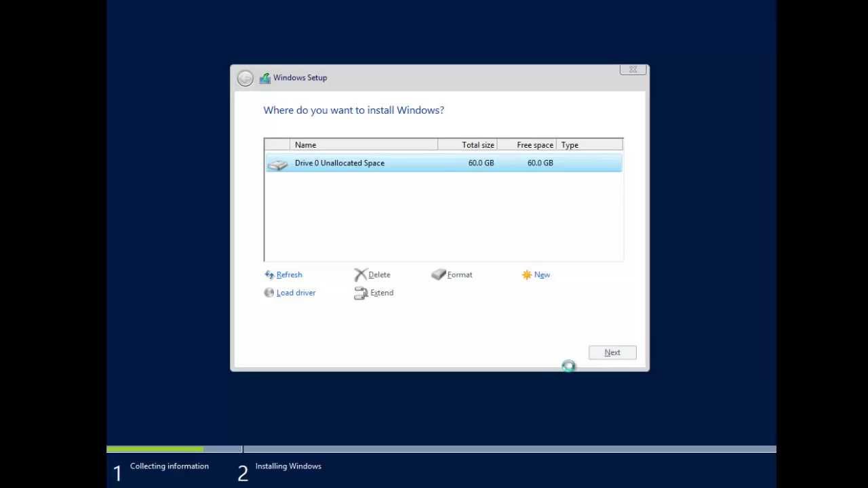Sort by the Free space column header
Image resolution: width=868 pixels, height=488 pixels.
pyautogui.click(x=527, y=145)
